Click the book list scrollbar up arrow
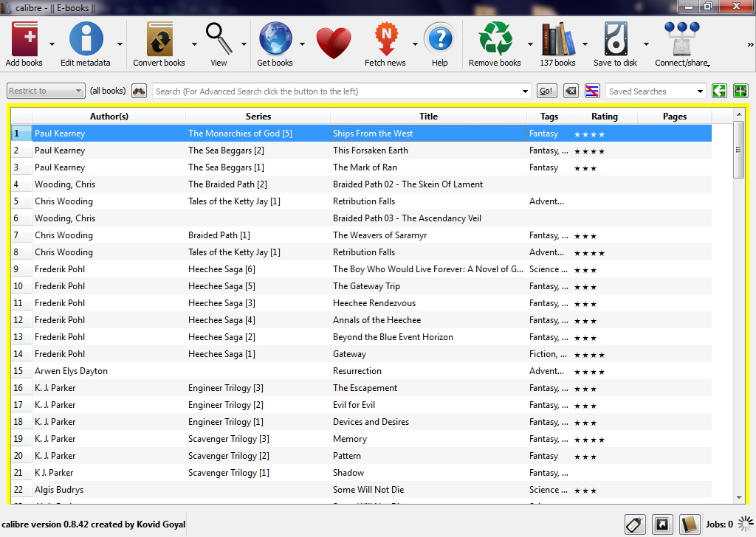Viewport: 756px width, 537px height. tap(738, 114)
